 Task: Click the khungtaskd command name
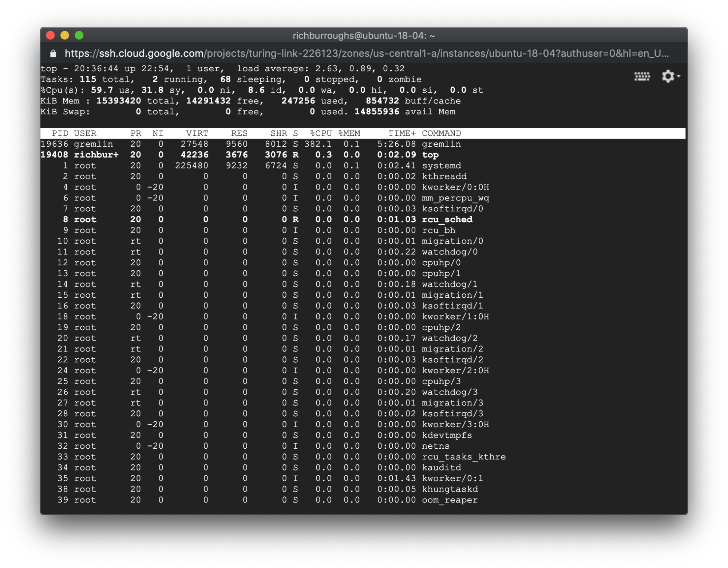(x=450, y=489)
